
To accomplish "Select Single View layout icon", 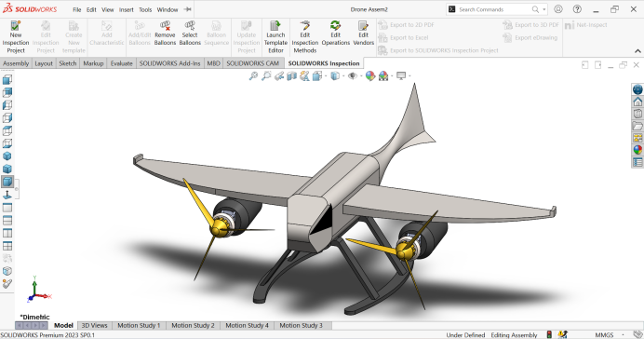I will tap(7, 208).
